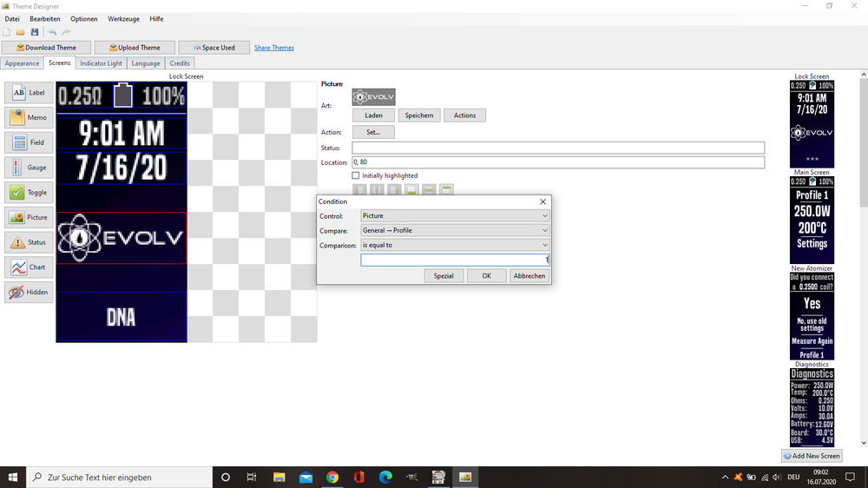The height and width of the screenshot is (488, 868).
Task: Click the Redo arrow toolbar icon
Action: (66, 32)
